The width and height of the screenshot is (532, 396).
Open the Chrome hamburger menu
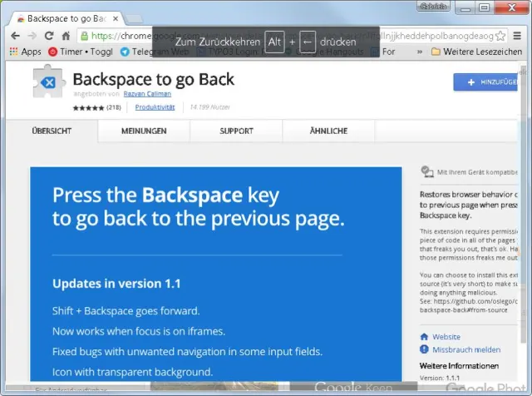click(x=517, y=36)
